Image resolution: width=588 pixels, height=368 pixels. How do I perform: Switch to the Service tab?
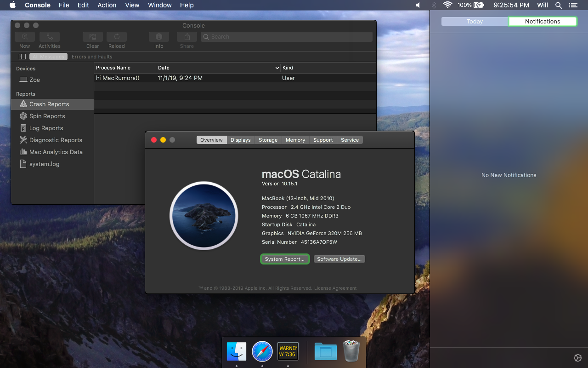(350, 140)
